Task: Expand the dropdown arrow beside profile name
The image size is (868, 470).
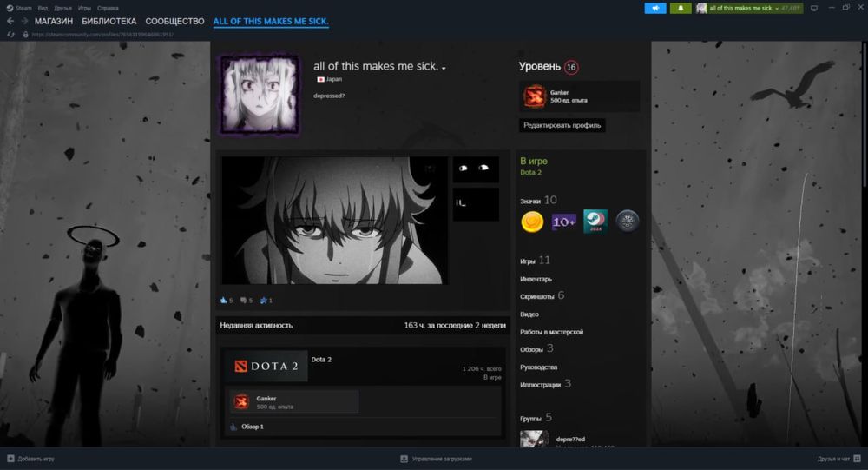Action: [444, 68]
